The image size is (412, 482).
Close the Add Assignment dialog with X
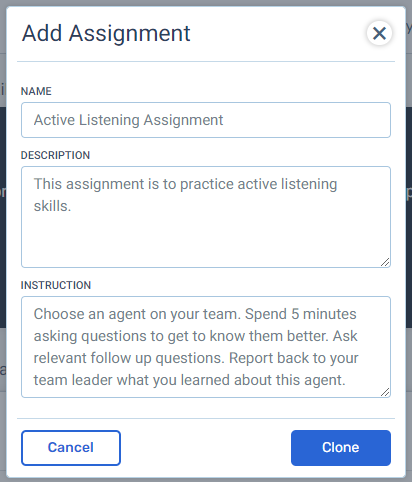(x=379, y=33)
